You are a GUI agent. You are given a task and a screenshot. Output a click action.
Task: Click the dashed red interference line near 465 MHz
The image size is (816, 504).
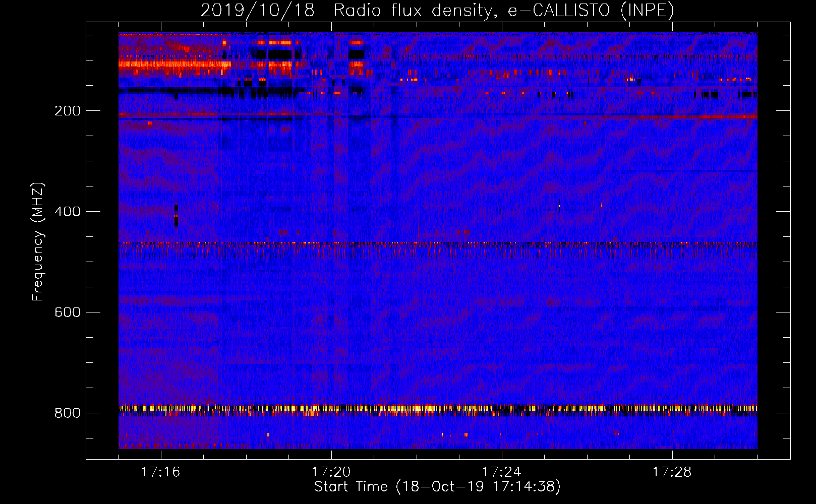[x=438, y=244]
